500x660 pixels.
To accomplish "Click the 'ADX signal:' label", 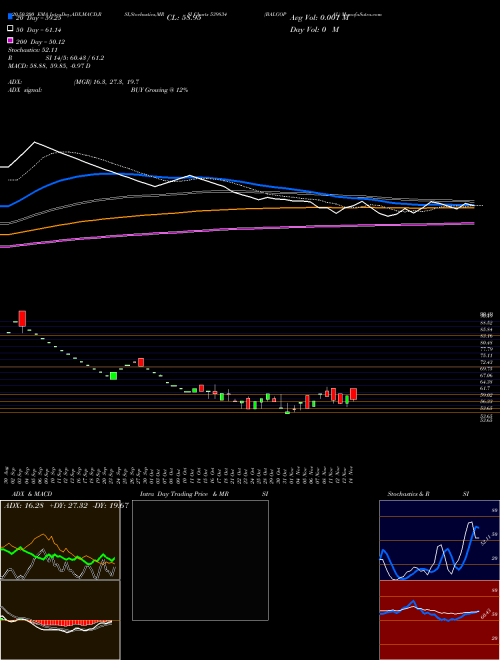I will (x=25, y=90).
